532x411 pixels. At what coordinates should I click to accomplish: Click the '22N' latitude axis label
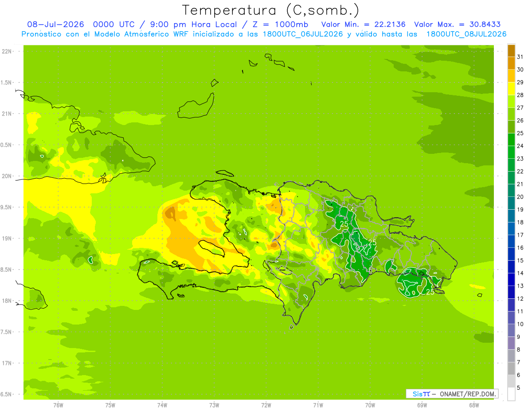click(x=7, y=51)
